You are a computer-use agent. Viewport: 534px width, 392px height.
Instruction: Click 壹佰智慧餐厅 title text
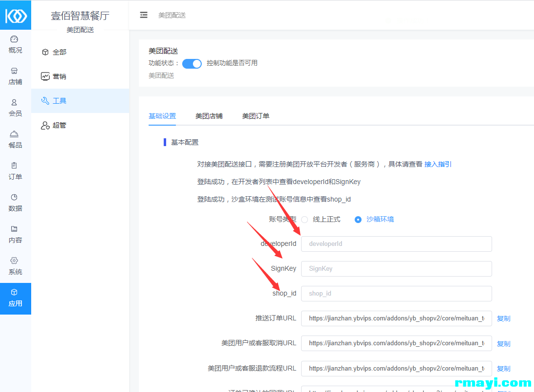pyautogui.click(x=80, y=16)
